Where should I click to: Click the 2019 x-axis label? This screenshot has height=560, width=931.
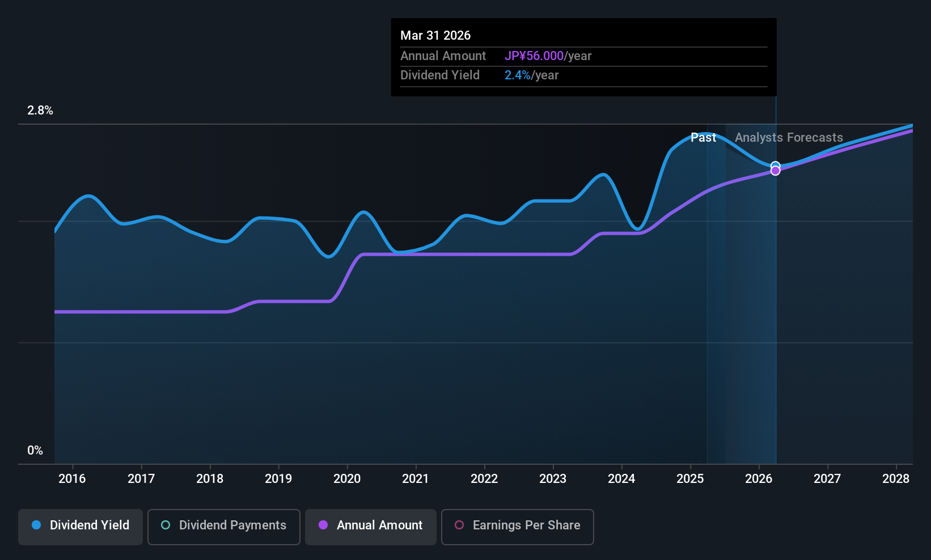278,478
